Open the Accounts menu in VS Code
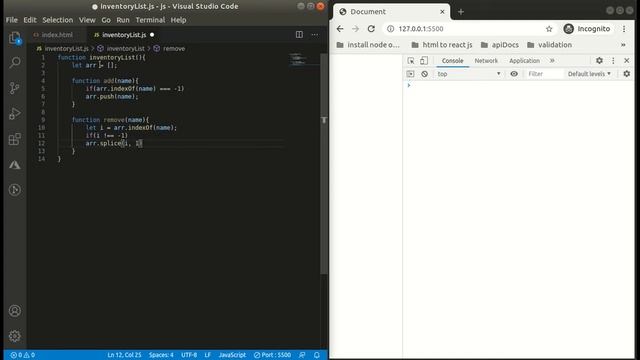Screen dimensions: 640x360 pyautogui.click(x=15, y=311)
